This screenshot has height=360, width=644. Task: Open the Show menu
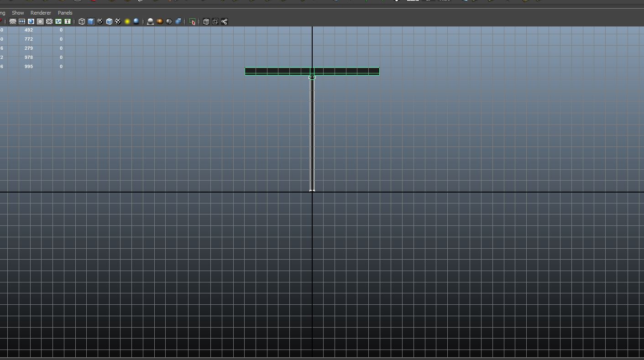18,13
